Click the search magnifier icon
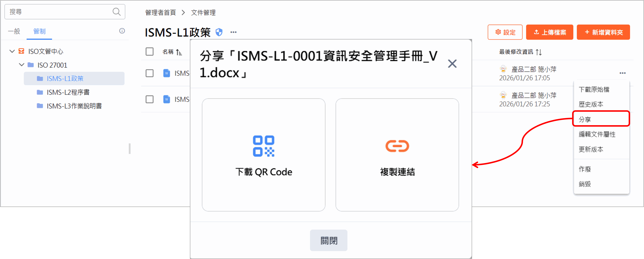The height and width of the screenshot is (259, 644). (x=116, y=12)
